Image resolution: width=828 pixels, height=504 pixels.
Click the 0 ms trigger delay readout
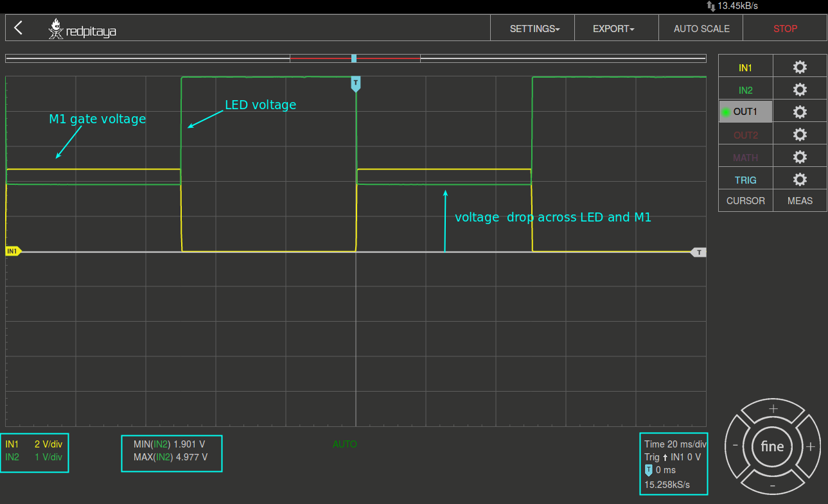(x=660, y=470)
